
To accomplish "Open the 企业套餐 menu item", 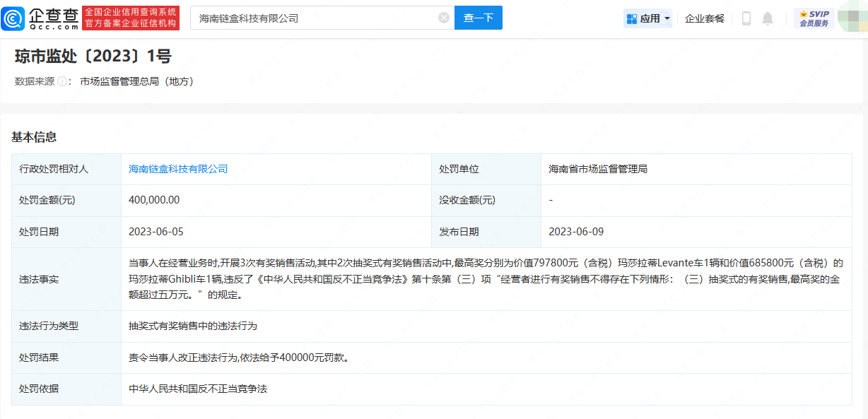I will pyautogui.click(x=705, y=18).
